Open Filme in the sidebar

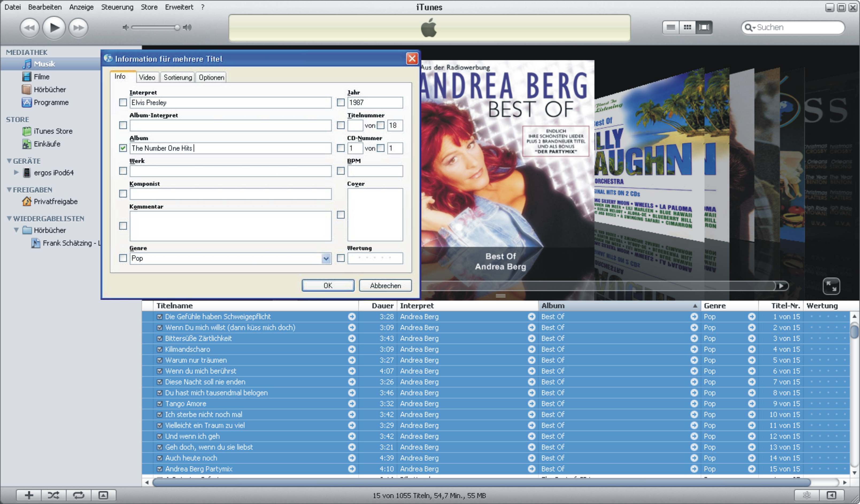point(42,77)
